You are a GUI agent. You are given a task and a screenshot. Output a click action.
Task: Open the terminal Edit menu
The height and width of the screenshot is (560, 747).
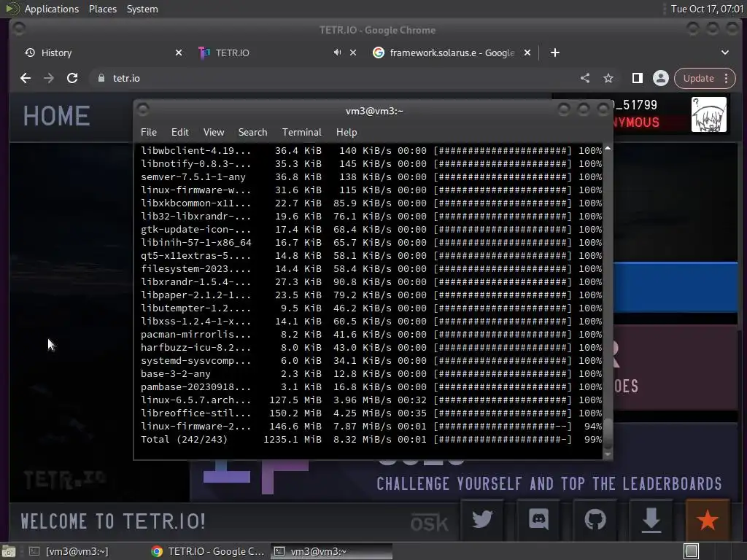click(179, 132)
